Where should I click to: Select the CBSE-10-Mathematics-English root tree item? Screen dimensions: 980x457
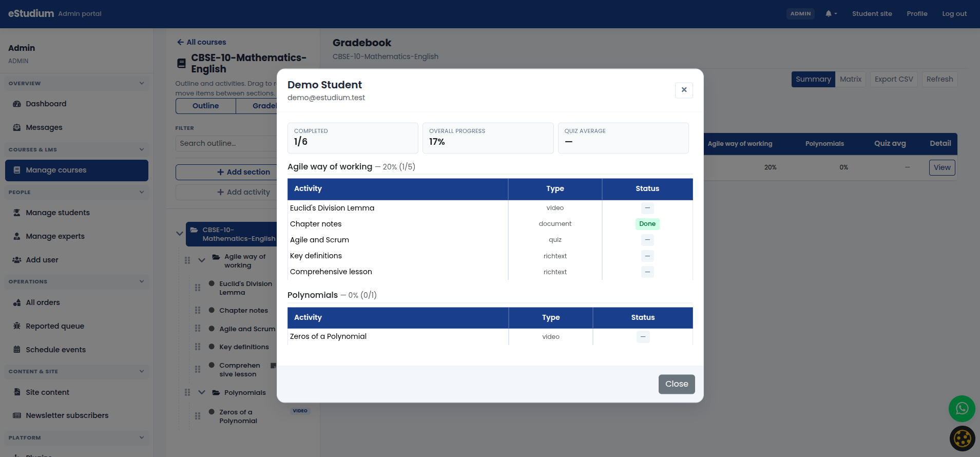232,234
